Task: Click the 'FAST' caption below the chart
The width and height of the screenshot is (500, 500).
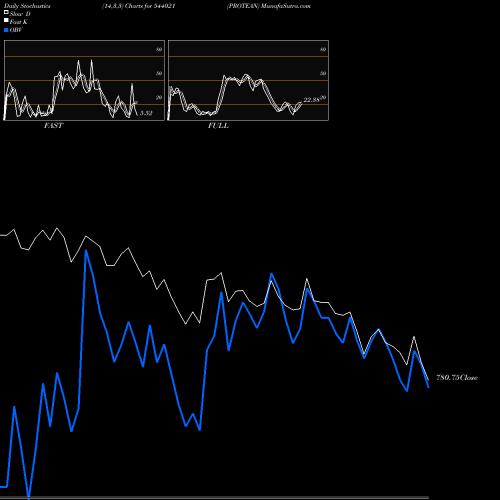Action: 53,126
